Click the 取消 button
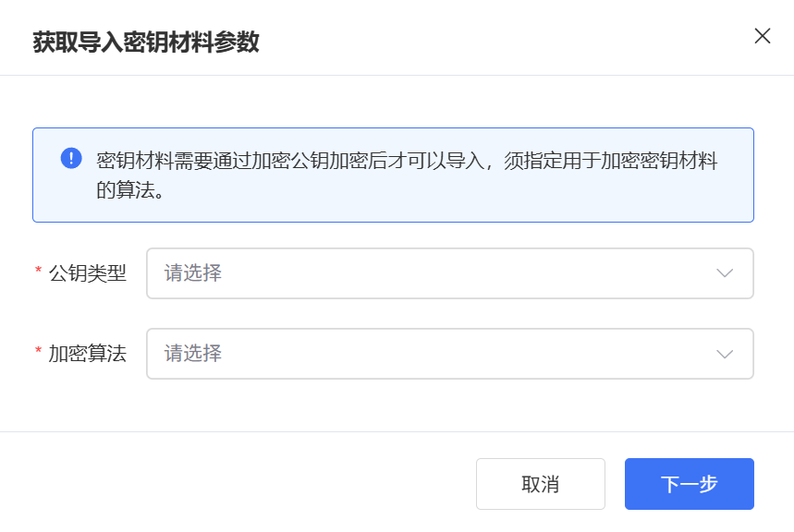The height and width of the screenshot is (532, 794). tap(541, 484)
